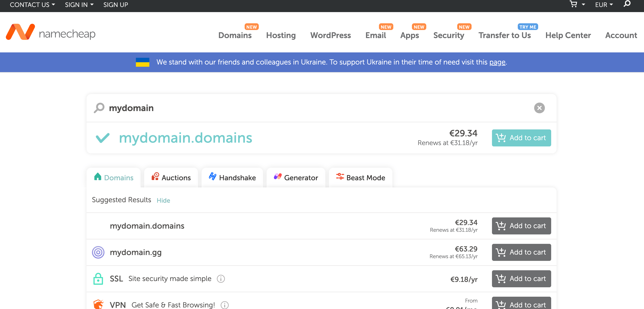Click the VPN fox icon
This screenshot has width=644, height=309.
(x=98, y=304)
